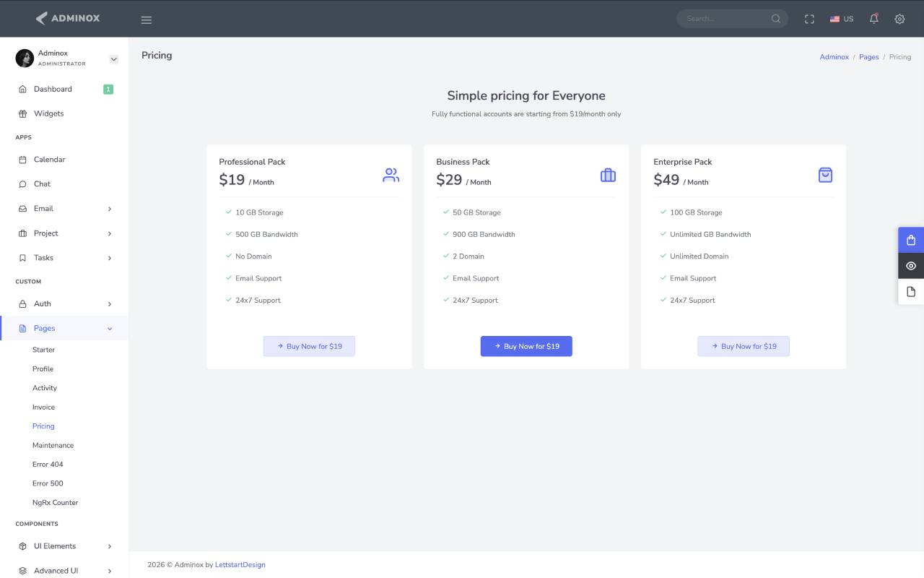Viewport: 924px width, 578px height.
Task: Open the Calendar menu item
Action: [x=64, y=160]
